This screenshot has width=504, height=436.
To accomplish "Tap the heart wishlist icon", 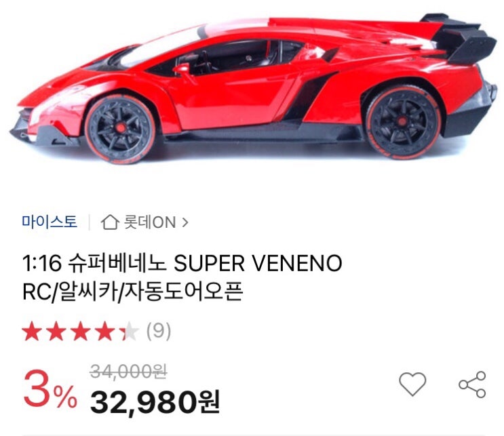I will pyautogui.click(x=412, y=384).
